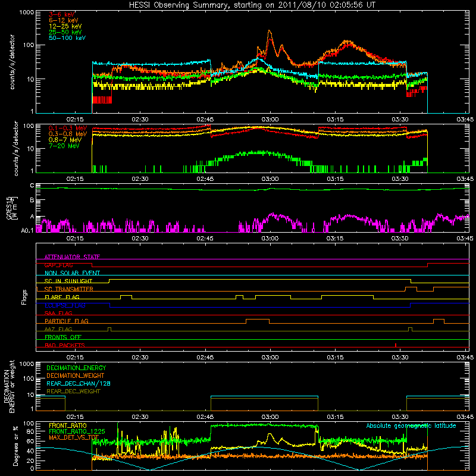The width and height of the screenshot is (476, 476).
Task: Click the SC_IN_SUNLIGHT flag label
Action: (x=68, y=281)
